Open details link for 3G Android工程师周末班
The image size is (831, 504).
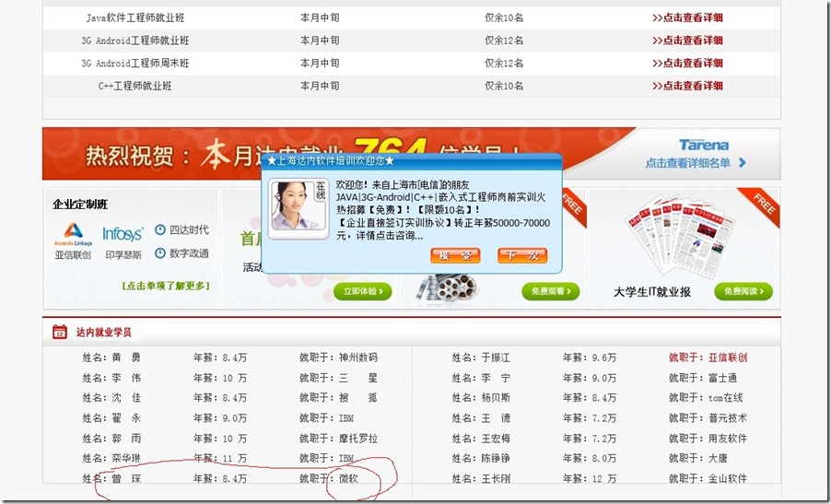[687, 63]
